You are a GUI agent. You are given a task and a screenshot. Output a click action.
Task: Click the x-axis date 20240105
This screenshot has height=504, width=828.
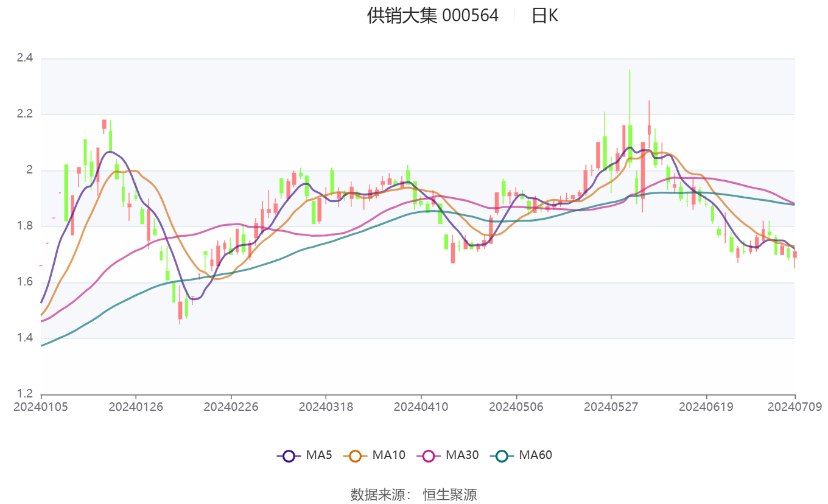tap(41, 406)
